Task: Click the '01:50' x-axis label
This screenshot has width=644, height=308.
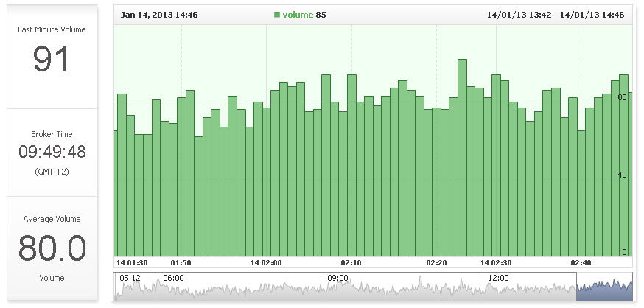Action: (181, 263)
